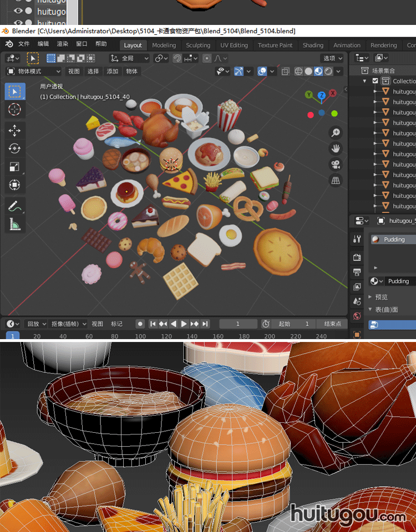Toggle camera view with camera icon
The height and width of the screenshot is (532, 416).
pyautogui.click(x=336, y=165)
